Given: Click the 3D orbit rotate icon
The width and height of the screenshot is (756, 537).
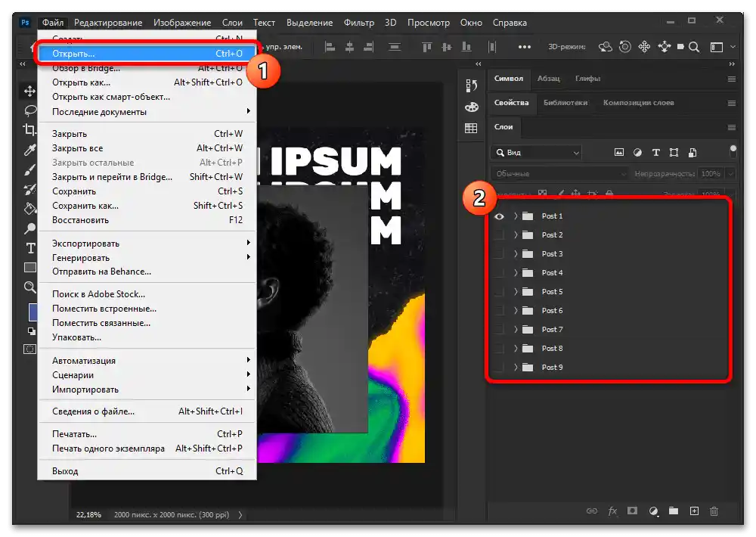Looking at the screenshot, I should coord(605,47).
